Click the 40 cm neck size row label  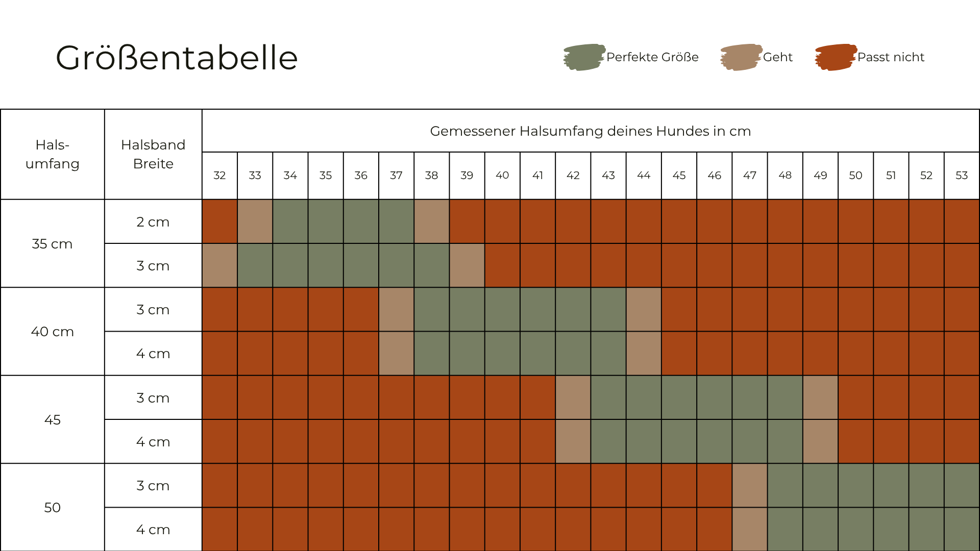tap(53, 332)
